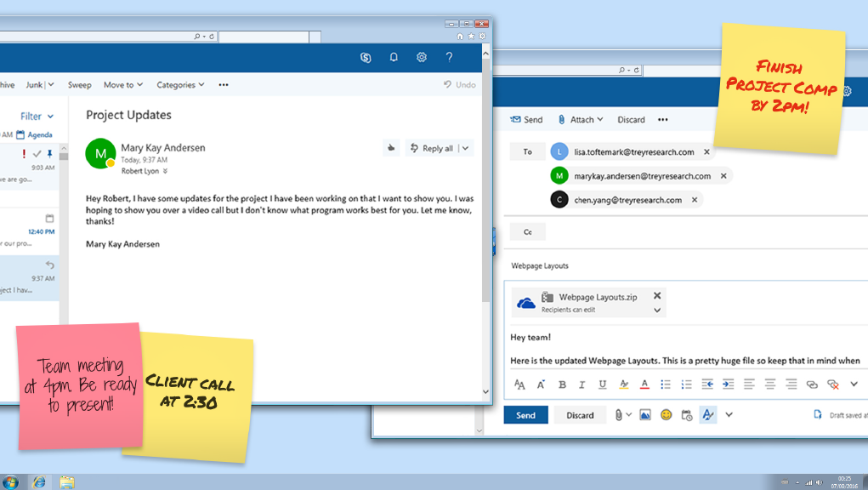Screen dimensions: 868x490
Task: Open the Junk dropdown arrow
Action: [x=51, y=85]
